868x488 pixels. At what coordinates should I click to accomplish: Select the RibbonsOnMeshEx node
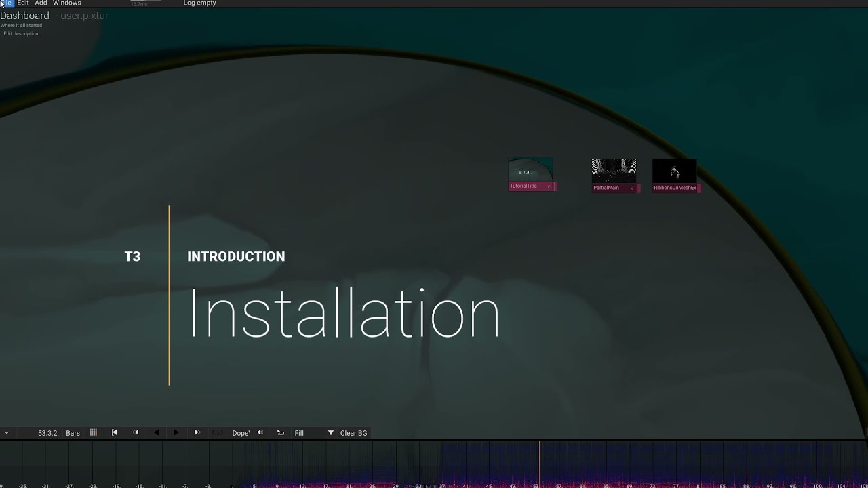pos(675,176)
